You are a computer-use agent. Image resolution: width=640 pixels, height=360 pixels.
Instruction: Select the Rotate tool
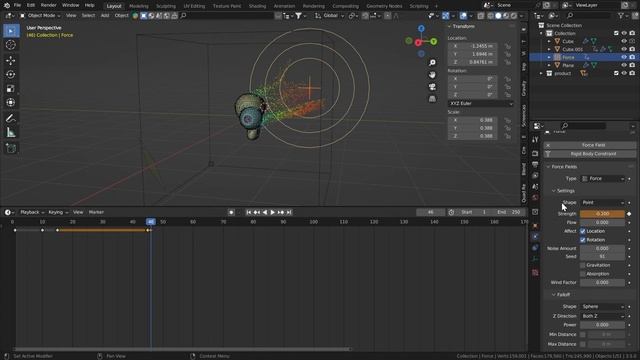11,74
